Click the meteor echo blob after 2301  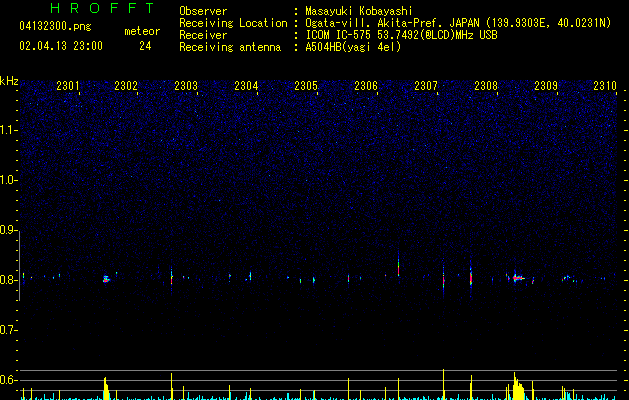pos(106,279)
